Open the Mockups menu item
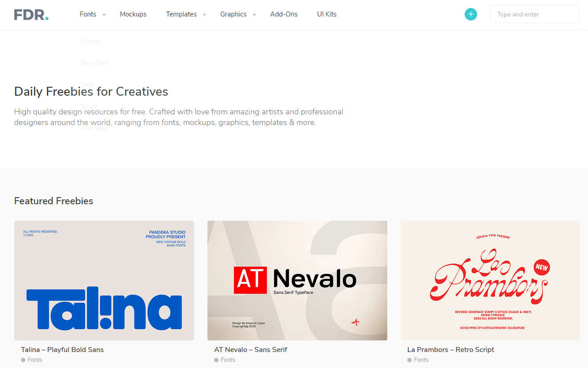This screenshot has height=368, width=588. click(x=133, y=14)
